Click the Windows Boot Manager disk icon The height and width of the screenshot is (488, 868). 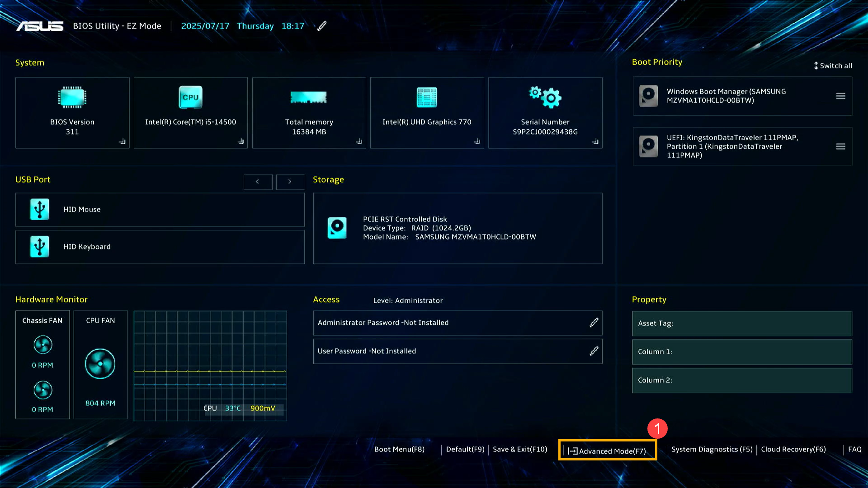(648, 96)
